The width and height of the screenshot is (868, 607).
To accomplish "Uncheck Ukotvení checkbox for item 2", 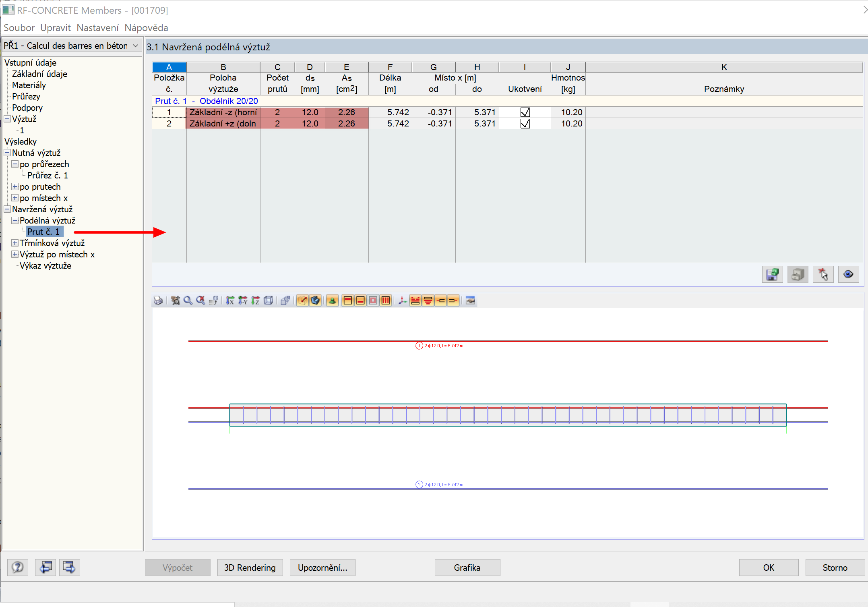I will click(x=525, y=124).
